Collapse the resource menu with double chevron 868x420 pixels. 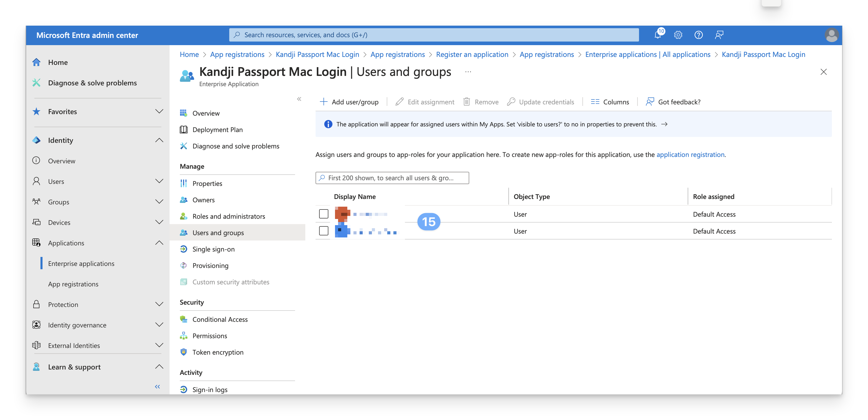299,99
